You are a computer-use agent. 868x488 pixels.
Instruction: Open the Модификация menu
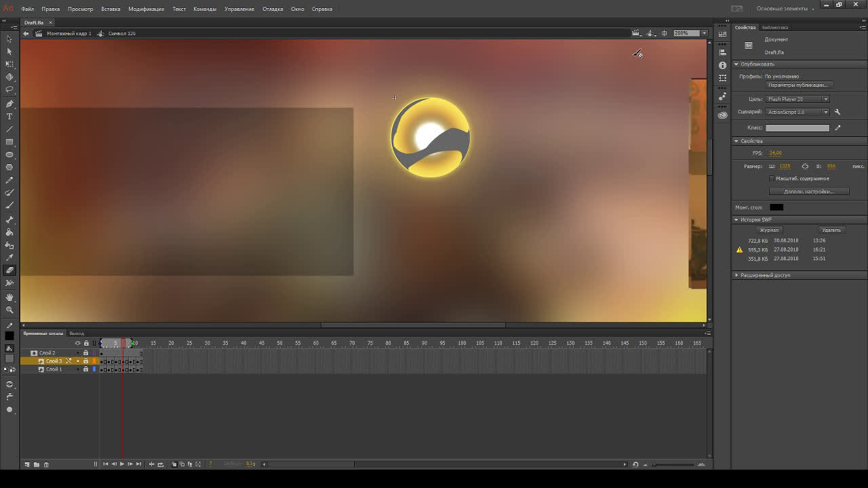pos(146,9)
